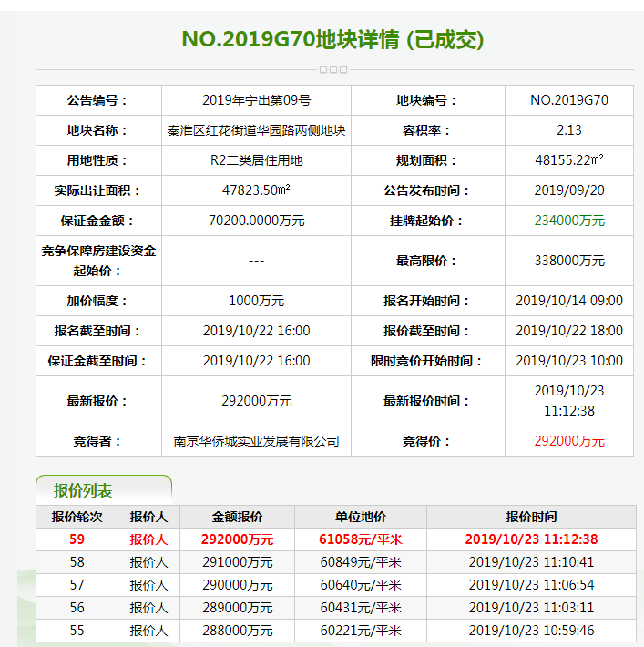Click 报价时间 column header
The image size is (644, 647).
tap(531, 517)
